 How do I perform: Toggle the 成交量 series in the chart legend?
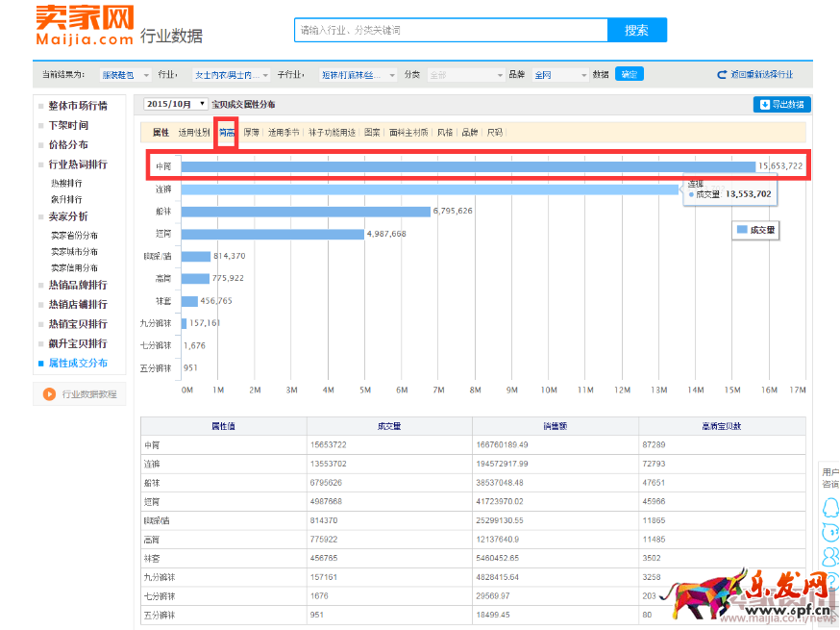pos(755,229)
